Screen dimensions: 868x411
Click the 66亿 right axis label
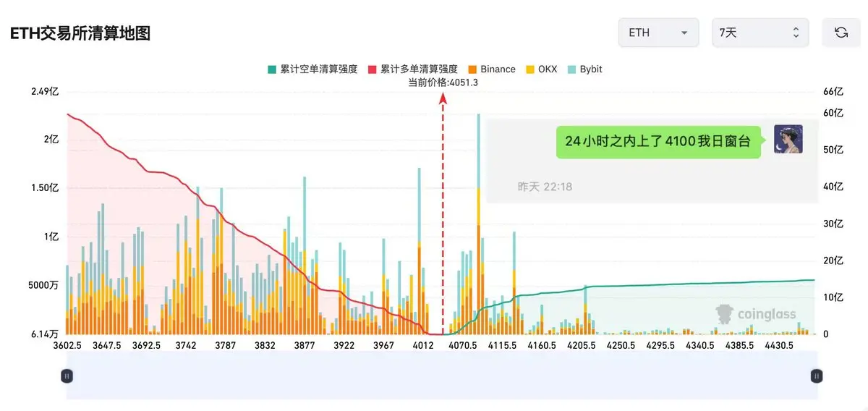coord(833,92)
